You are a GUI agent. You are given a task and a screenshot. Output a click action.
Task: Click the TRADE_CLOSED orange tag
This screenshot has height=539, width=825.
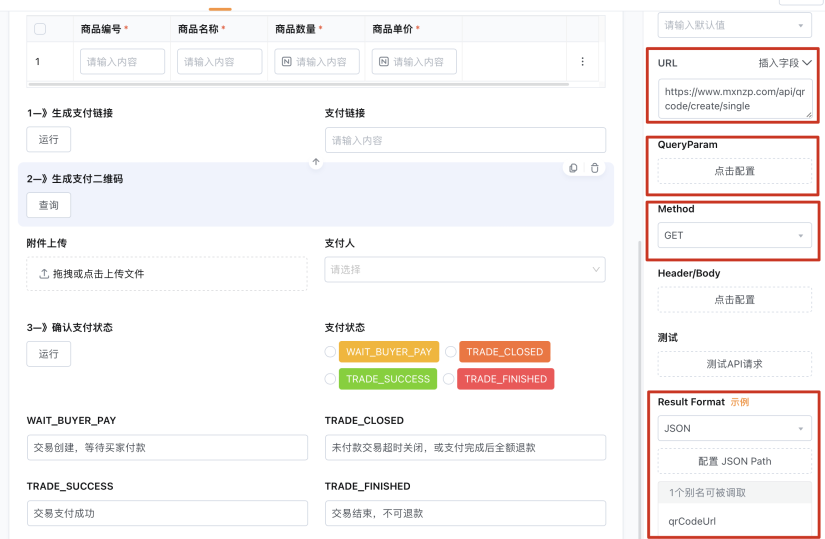505,352
